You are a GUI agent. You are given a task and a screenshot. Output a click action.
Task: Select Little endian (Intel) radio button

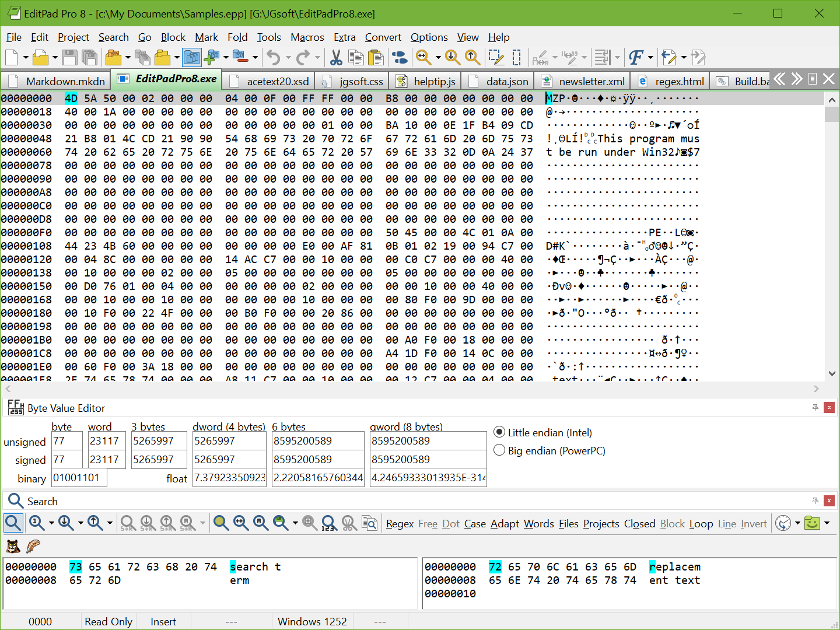[x=499, y=432]
